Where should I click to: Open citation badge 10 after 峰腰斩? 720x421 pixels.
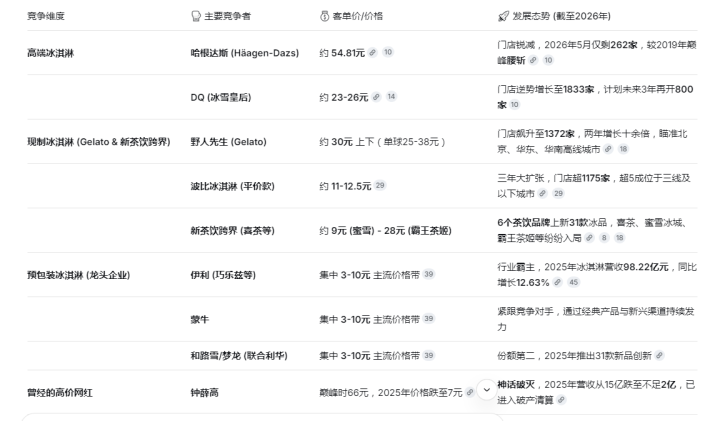tap(548, 60)
